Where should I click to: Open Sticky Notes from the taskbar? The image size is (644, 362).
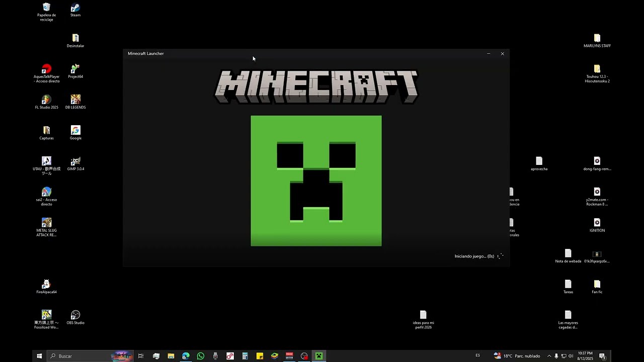(x=260, y=356)
